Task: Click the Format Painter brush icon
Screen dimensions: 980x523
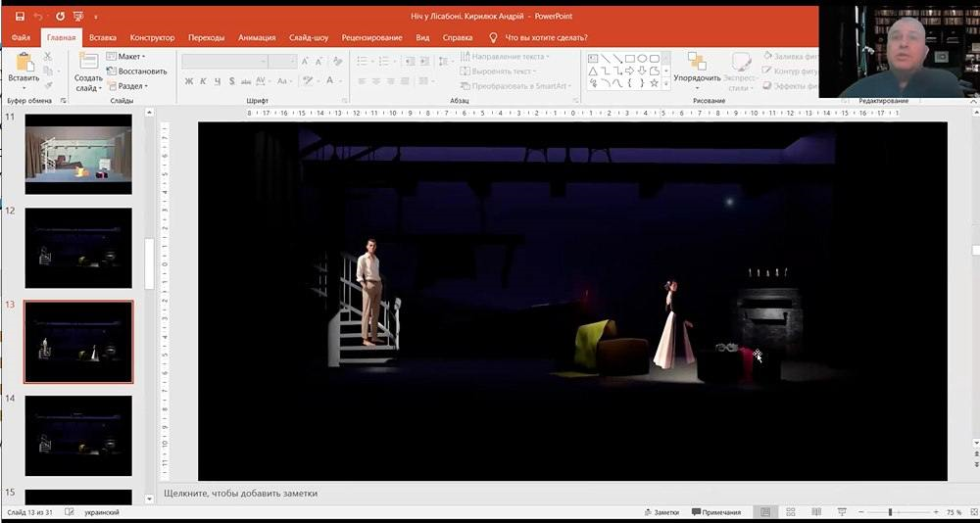Action: pos(48,85)
